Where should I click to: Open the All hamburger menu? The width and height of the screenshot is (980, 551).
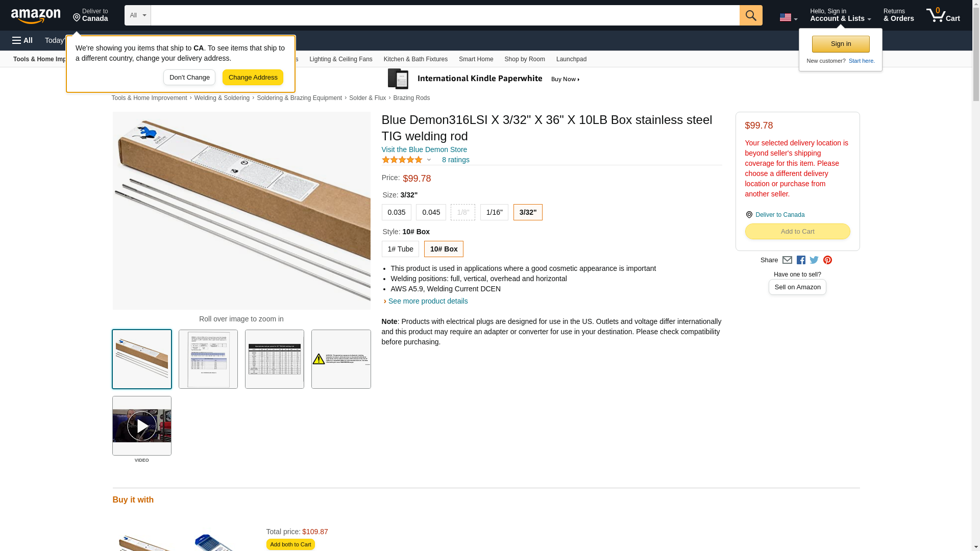pos(22,40)
